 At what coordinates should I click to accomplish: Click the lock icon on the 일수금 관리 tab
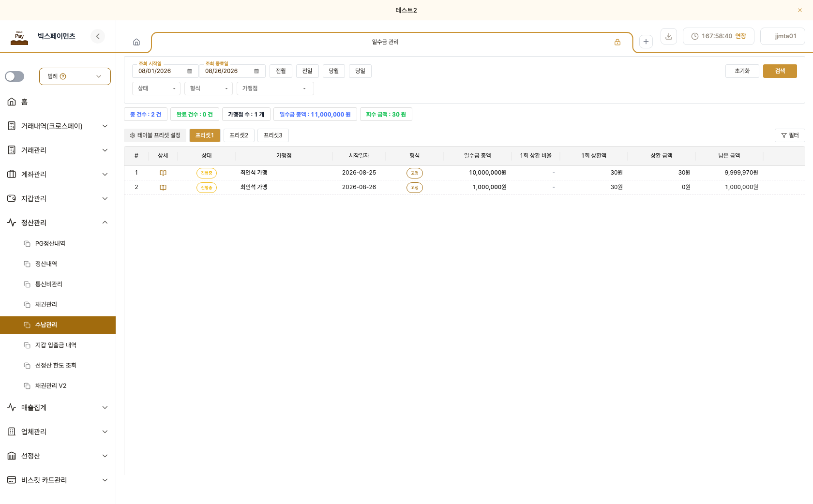(x=617, y=42)
